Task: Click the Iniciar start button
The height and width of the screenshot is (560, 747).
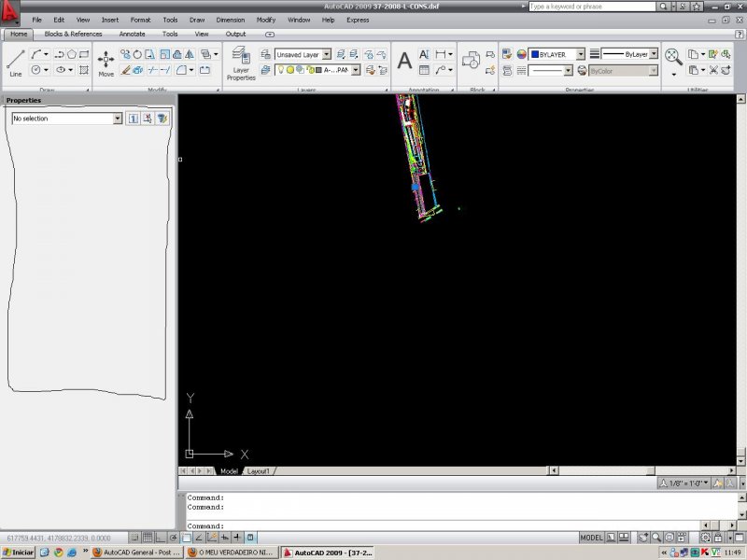Action: pyautogui.click(x=19, y=553)
